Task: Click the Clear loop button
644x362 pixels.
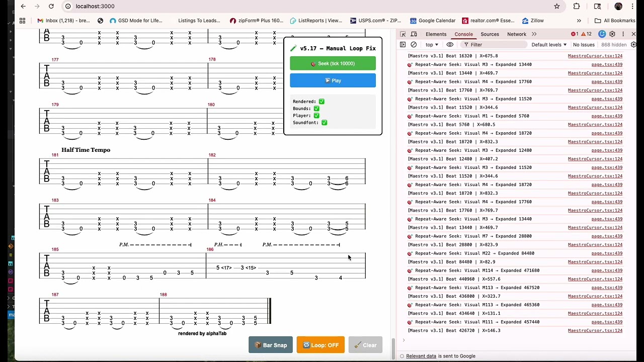Action: coord(365,345)
